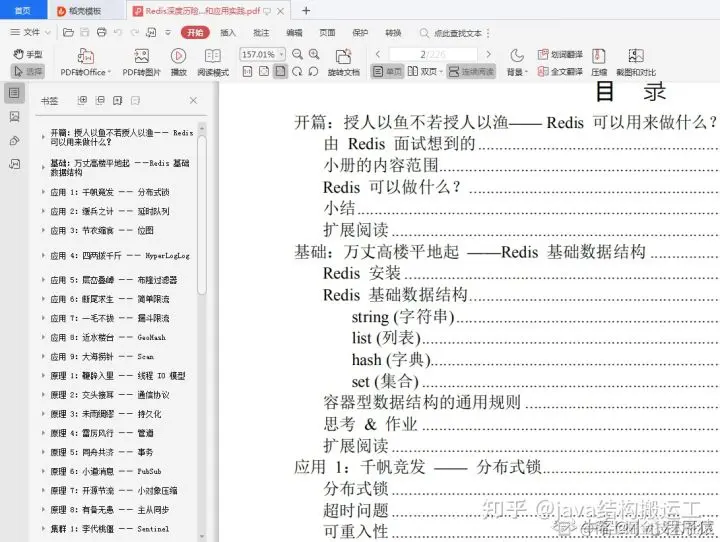This screenshot has height=542, width=720.
Task: Select the 开始 ribbon tab
Action: pos(195,33)
